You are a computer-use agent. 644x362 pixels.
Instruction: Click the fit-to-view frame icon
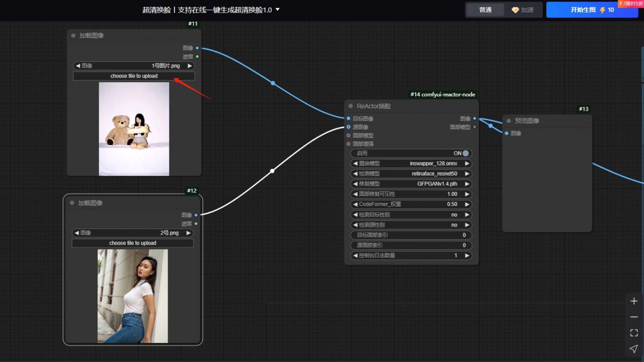click(x=634, y=333)
